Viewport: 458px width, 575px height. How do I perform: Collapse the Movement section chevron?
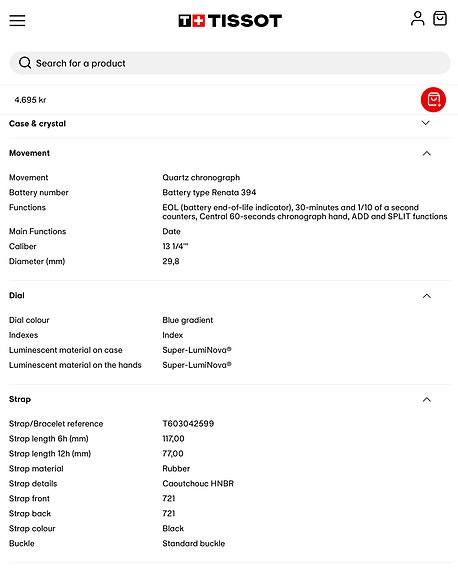(x=426, y=153)
